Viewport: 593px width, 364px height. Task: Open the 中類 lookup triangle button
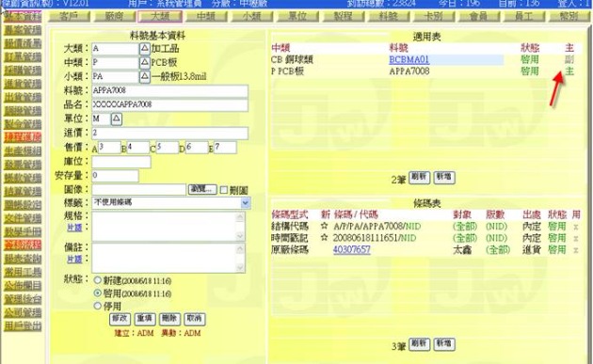[x=144, y=62]
